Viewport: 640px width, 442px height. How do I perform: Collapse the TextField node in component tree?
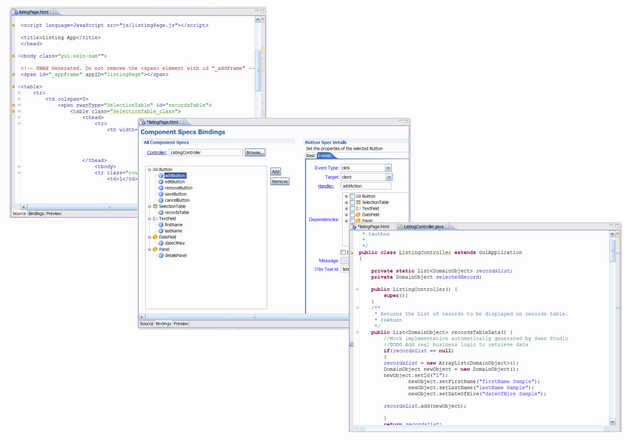(149, 218)
